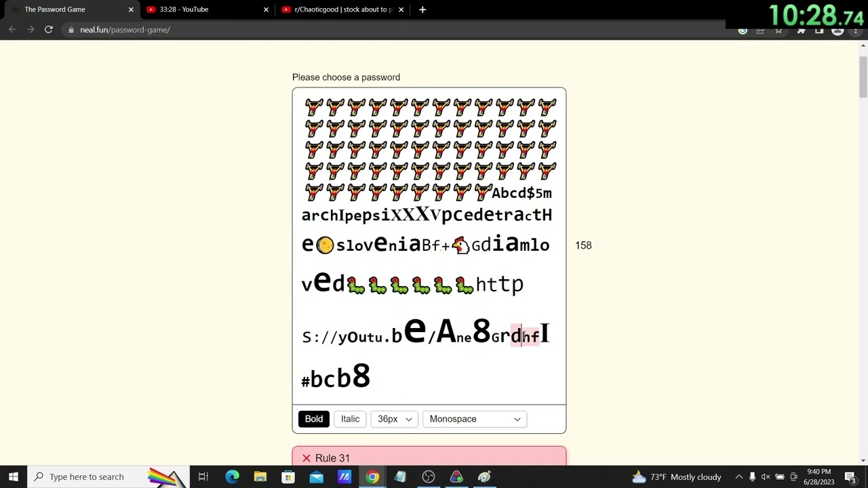Reload the Password Game page

coord(47,29)
